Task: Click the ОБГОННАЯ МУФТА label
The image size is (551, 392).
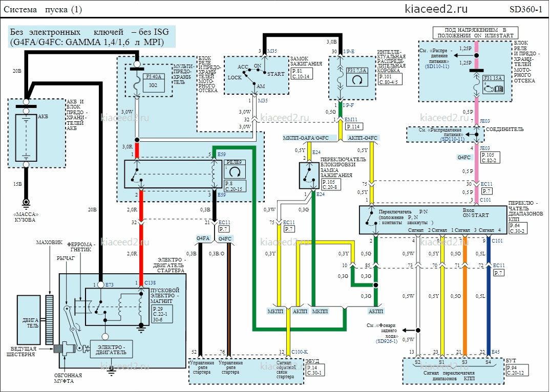Action: 68,378
